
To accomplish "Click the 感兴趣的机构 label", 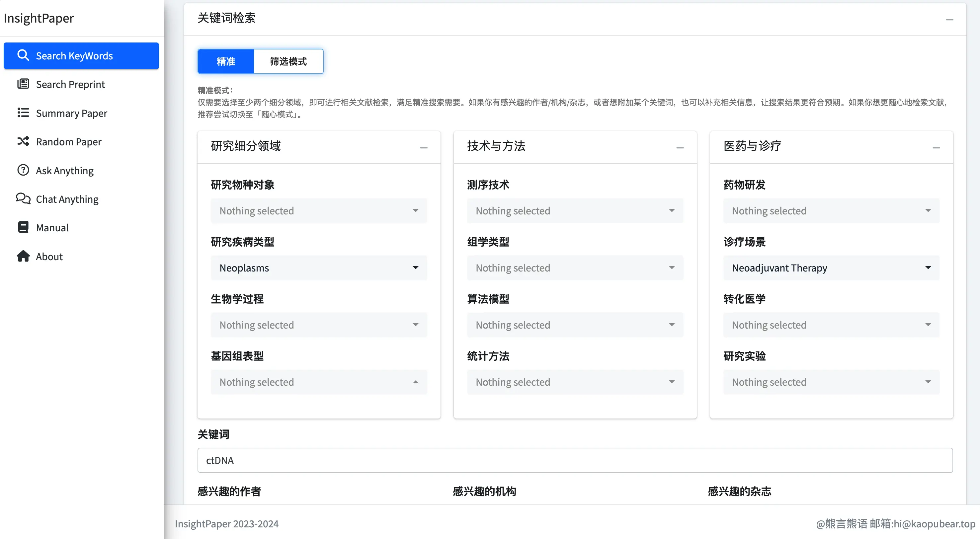I will click(x=484, y=492).
